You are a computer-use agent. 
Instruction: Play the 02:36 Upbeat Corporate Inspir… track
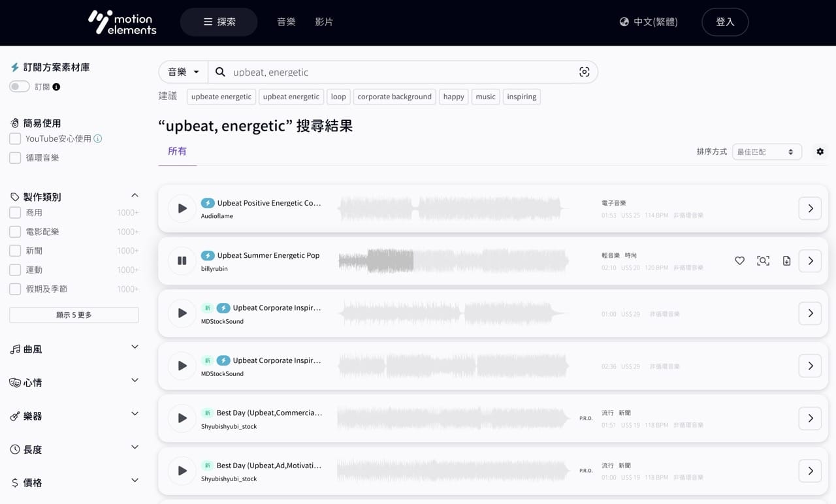tap(182, 366)
